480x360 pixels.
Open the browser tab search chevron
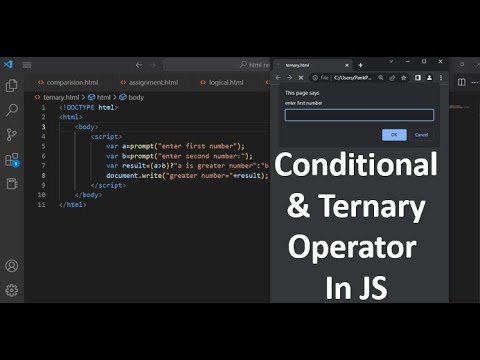click(391, 62)
